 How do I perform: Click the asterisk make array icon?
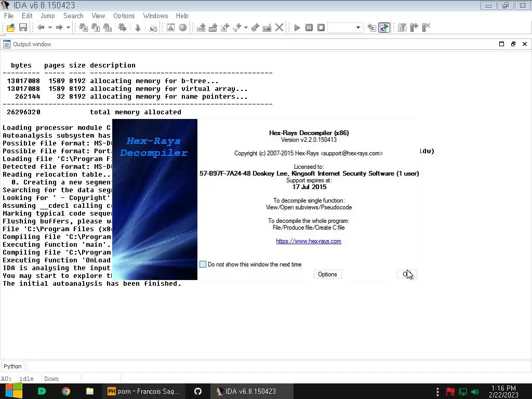(255, 28)
